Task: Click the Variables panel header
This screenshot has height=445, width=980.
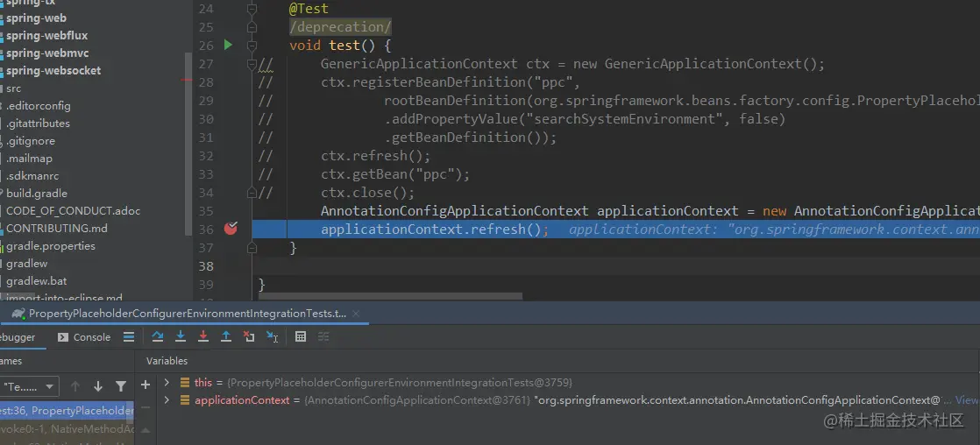Action: [167, 361]
